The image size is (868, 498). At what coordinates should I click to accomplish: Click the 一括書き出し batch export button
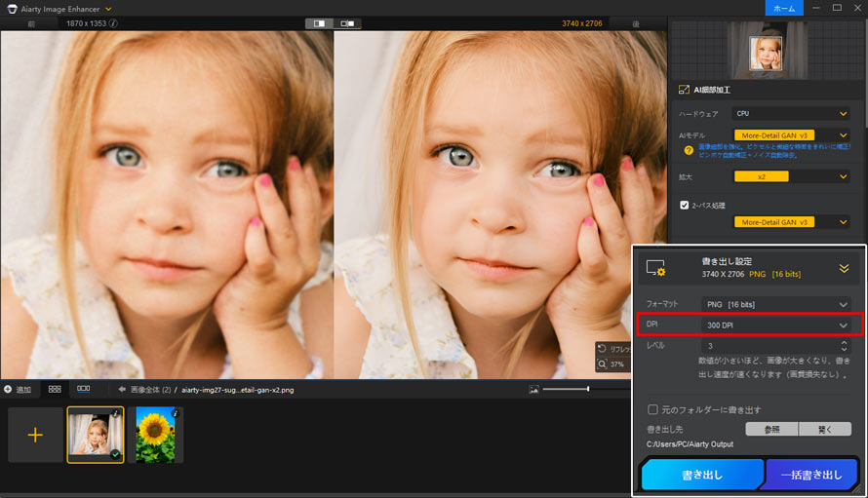[x=811, y=475]
